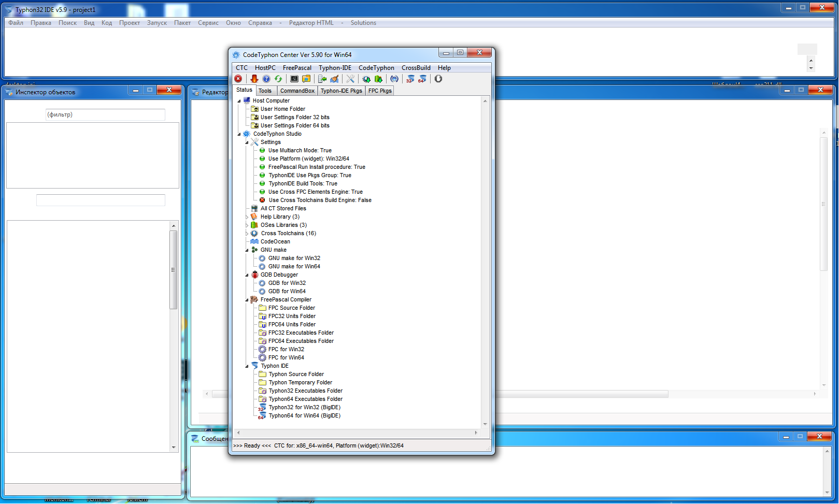Select 'Use Multiarch Mode: True' row

pos(300,151)
